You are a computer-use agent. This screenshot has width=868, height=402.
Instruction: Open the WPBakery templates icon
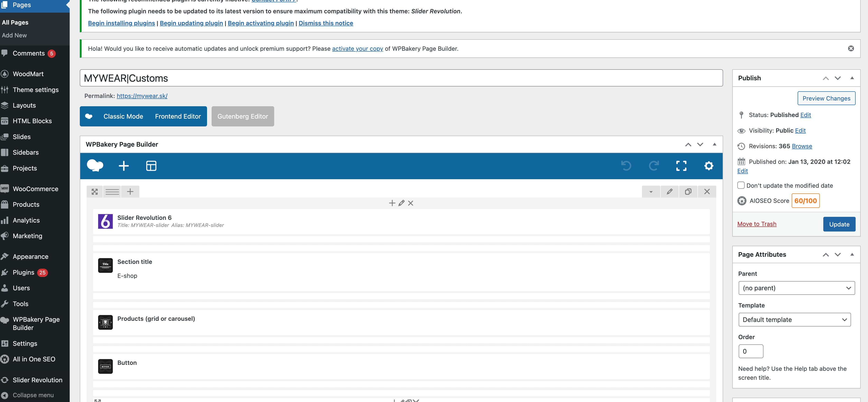151,166
